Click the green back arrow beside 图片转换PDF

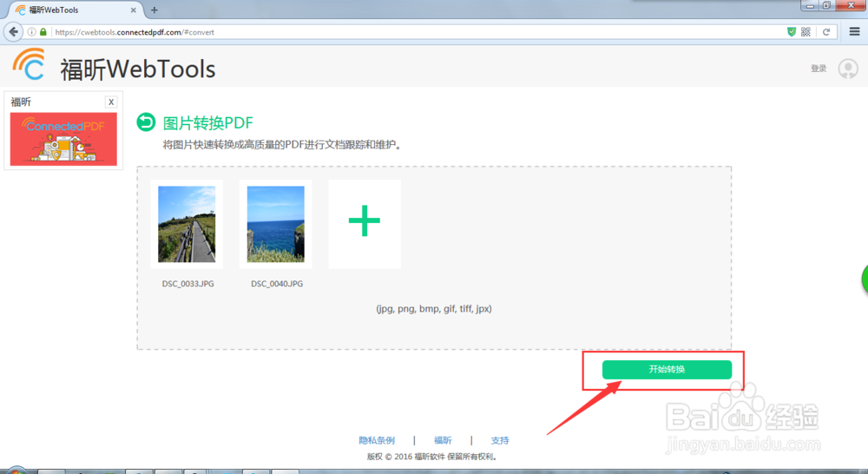(x=146, y=122)
